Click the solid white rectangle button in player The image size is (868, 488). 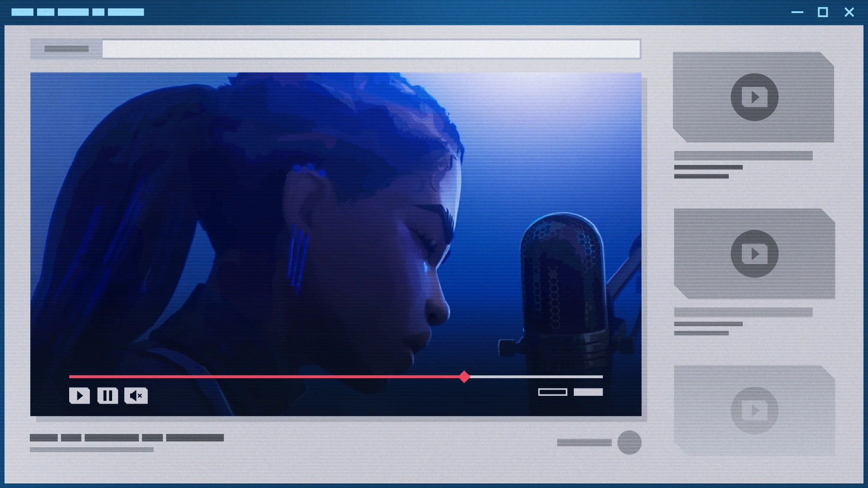tap(588, 392)
